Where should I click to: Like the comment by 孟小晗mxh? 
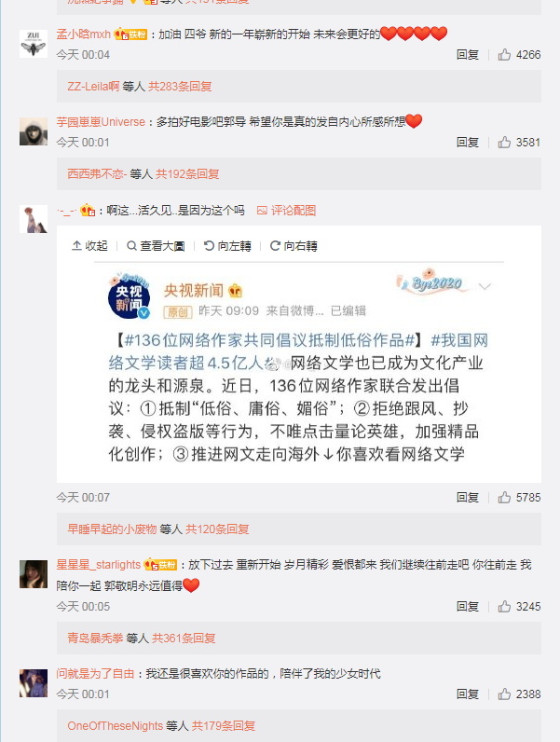tap(504, 55)
